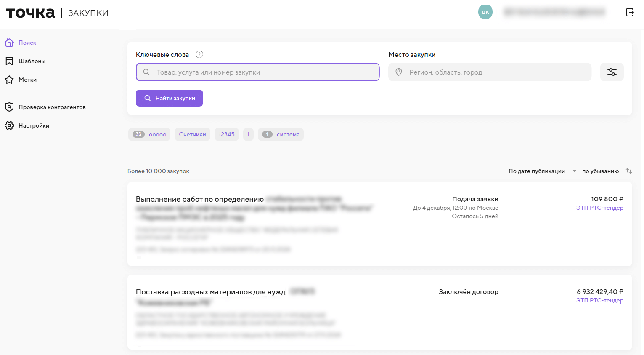This screenshot has height=355, width=644.
Task: Click the Точка logo
Action: [31, 13]
